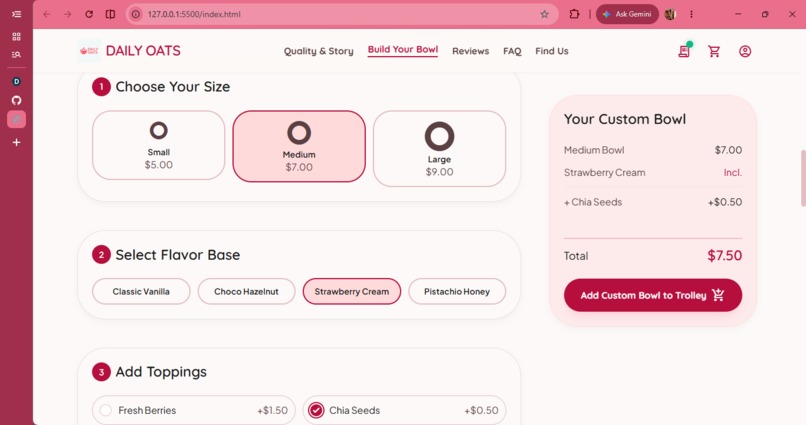Open the browser three-dot menu
This screenshot has width=806, height=425.
pyautogui.click(x=691, y=14)
